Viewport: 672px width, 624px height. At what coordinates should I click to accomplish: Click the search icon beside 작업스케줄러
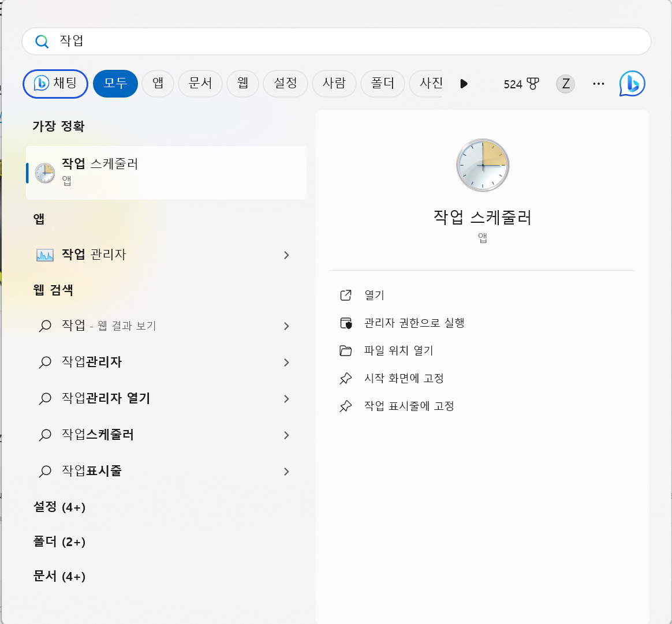click(45, 435)
